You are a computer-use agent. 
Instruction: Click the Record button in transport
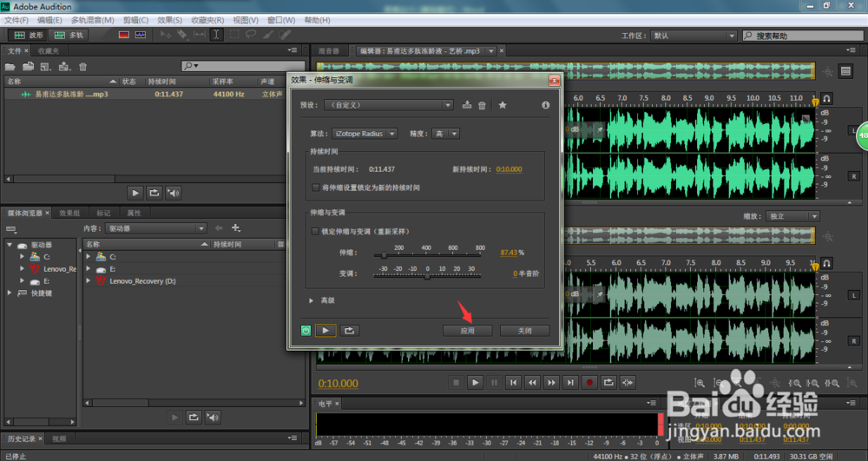click(589, 382)
